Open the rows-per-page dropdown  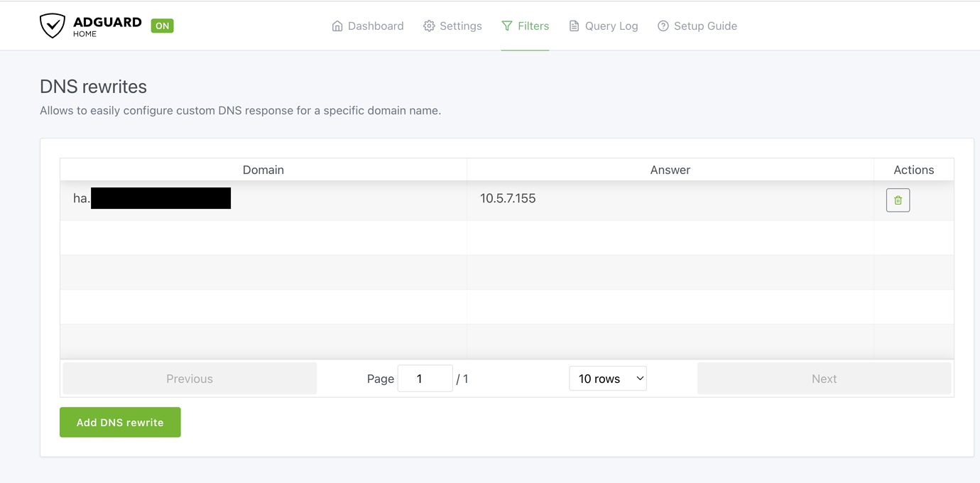(608, 378)
